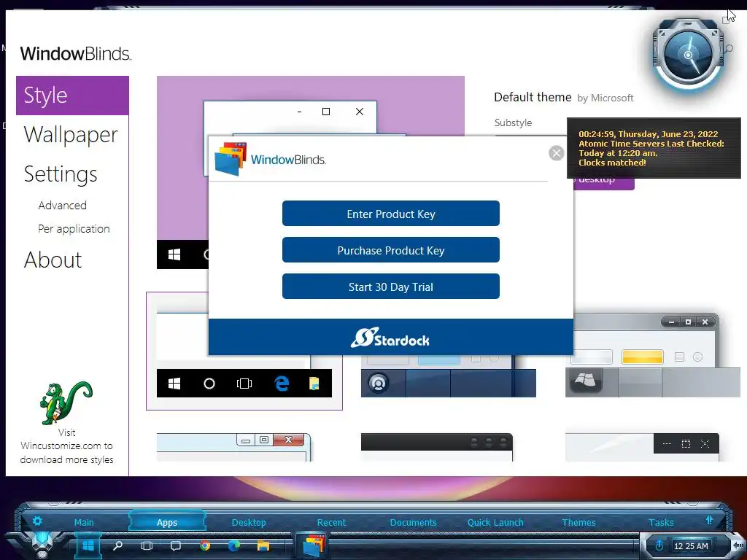Click Purchase Product Key button
747x560 pixels.
pyautogui.click(x=391, y=250)
